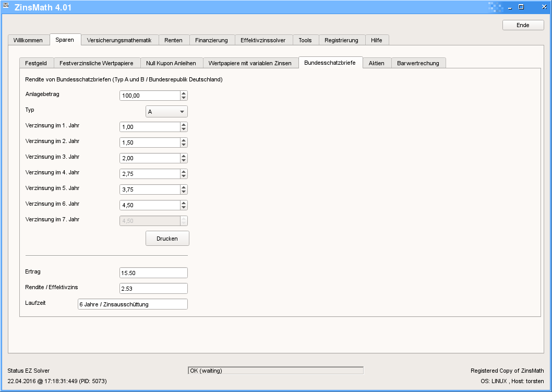This screenshot has width=552, height=392.
Task: Switch to Null Kupon Anleihen sub-tab
Action: pos(171,63)
